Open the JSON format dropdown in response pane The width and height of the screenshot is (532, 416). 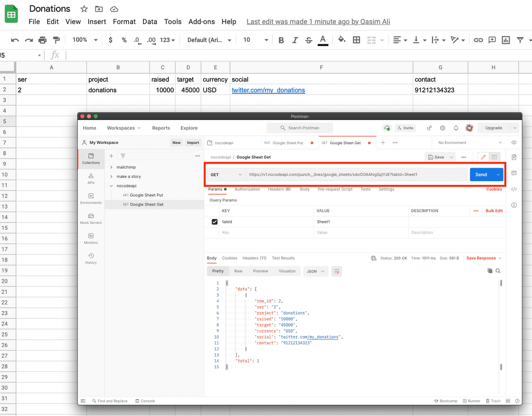click(315, 271)
